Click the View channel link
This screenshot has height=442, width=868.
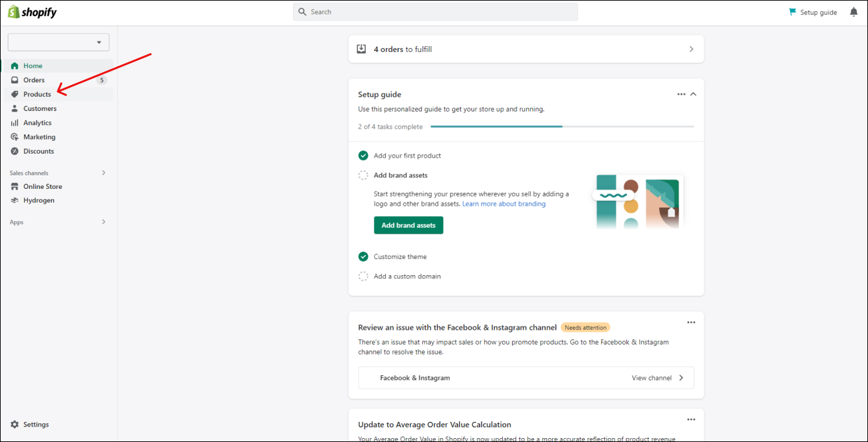point(652,378)
